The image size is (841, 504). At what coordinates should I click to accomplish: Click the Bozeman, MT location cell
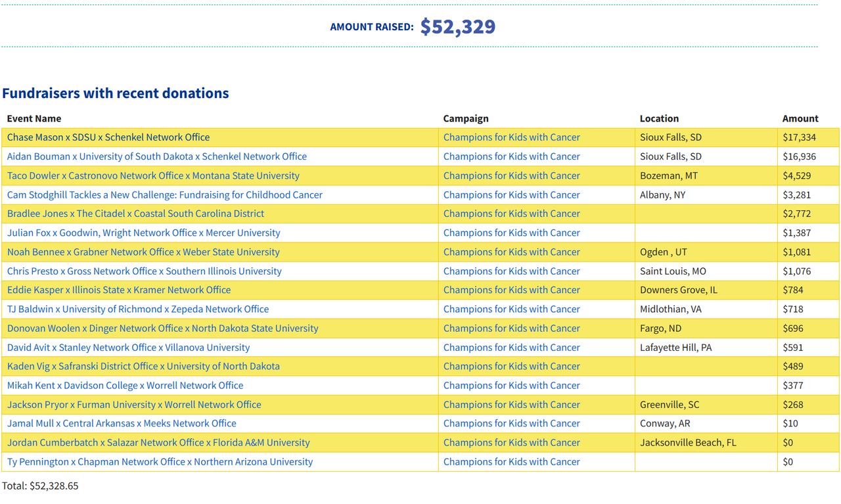(x=706, y=175)
